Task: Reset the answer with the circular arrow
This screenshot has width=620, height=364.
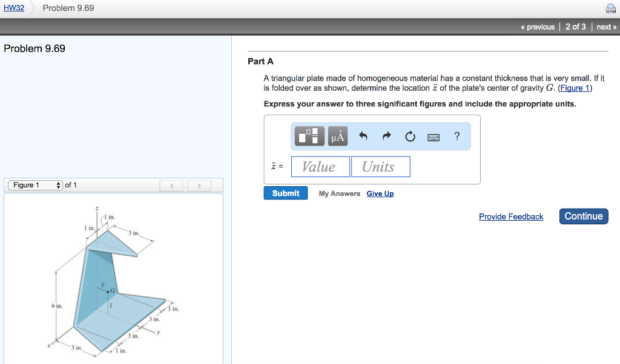Action: 410,135
